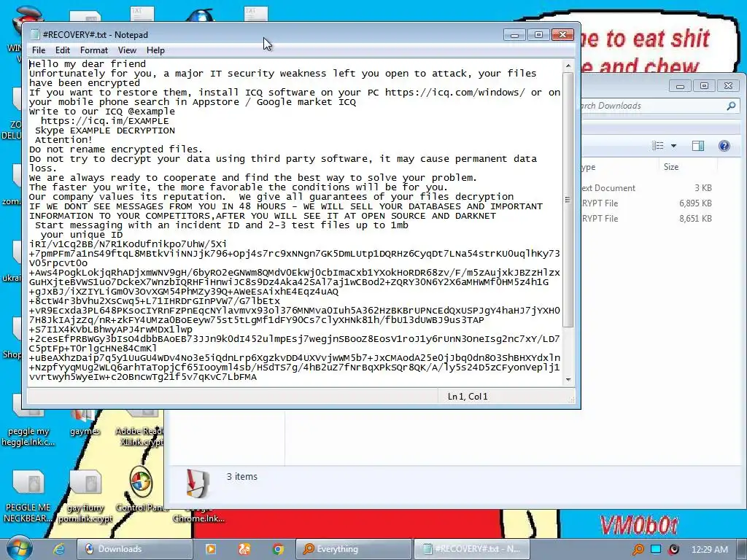Click the magnifier icon in Explorer search box
This screenshot has width=747, height=560.
coord(731,106)
